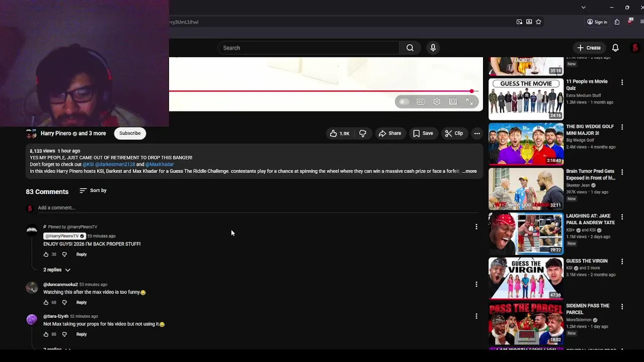The width and height of the screenshot is (644, 362).
Task: Save the video to a playlist
Action: coord(423,133)
